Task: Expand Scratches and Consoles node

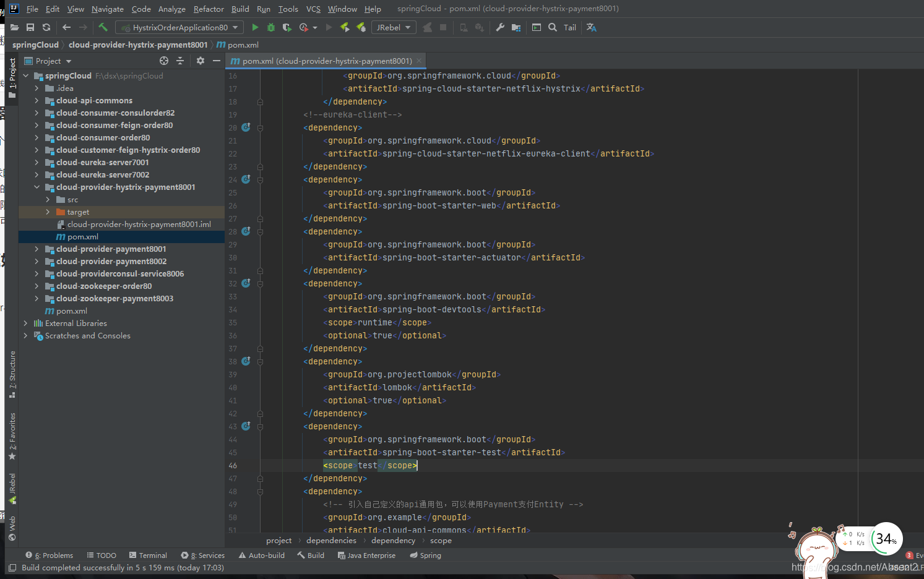Action: click(25, 335)
